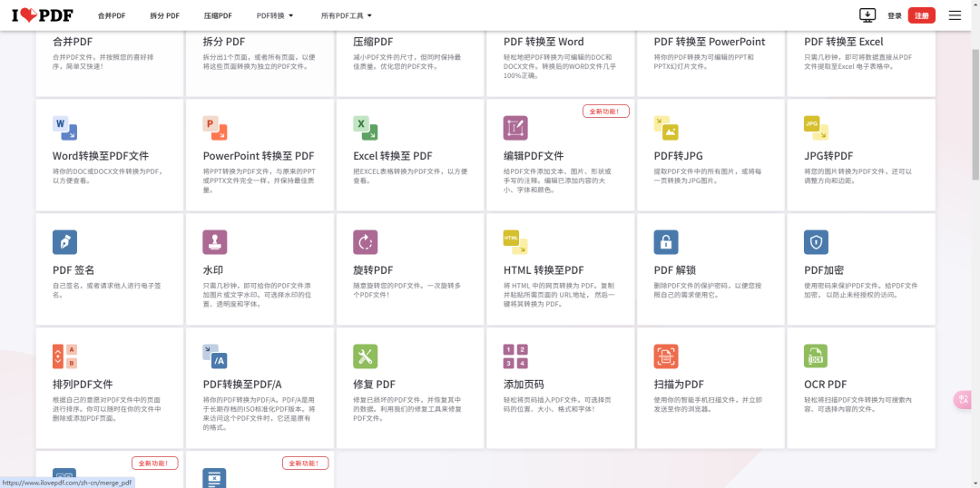The height and width of the screenshot is (488, 980).
Task: Click Excel 转换至 PDF title text
Action: [x=393, y=156]
